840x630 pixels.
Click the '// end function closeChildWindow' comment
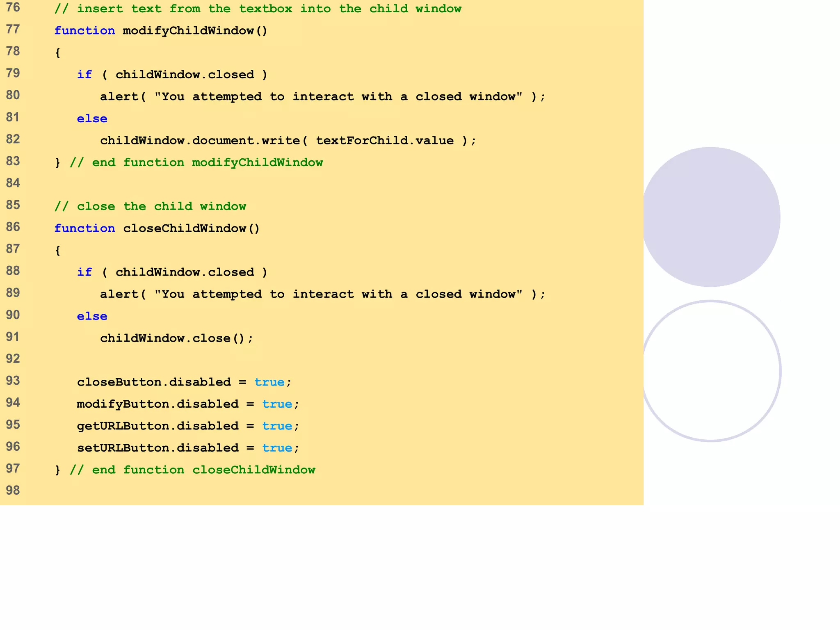(192, 470)
